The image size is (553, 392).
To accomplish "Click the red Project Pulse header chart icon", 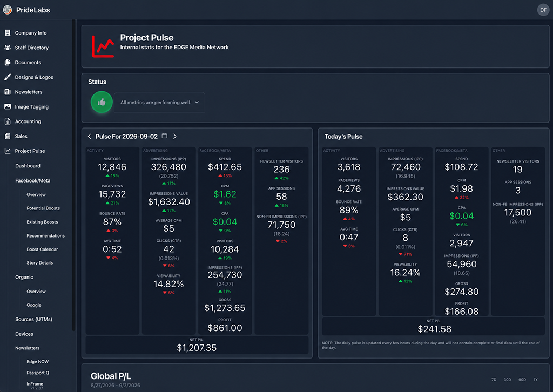I will (103, 46).
